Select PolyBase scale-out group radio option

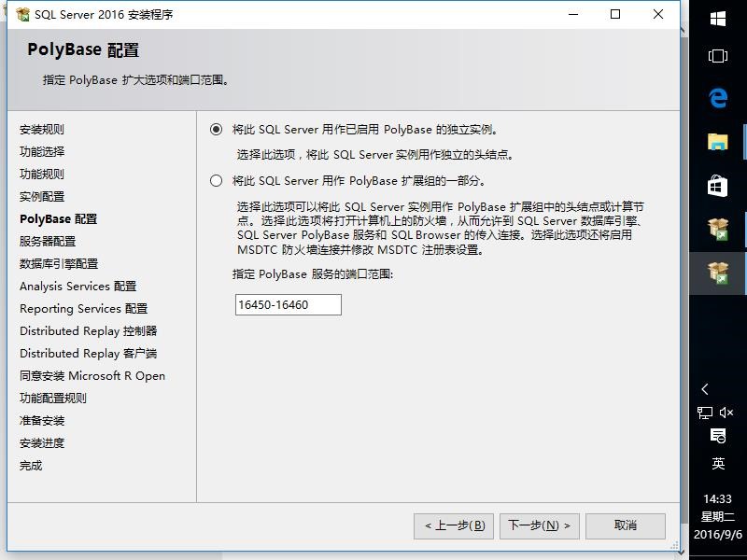(217, 181)
